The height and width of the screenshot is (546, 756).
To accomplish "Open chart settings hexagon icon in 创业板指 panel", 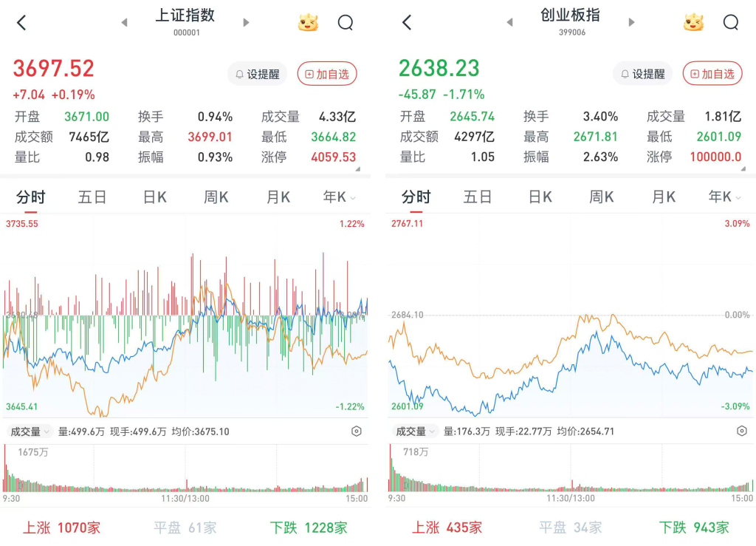I will tap(742, 431).
